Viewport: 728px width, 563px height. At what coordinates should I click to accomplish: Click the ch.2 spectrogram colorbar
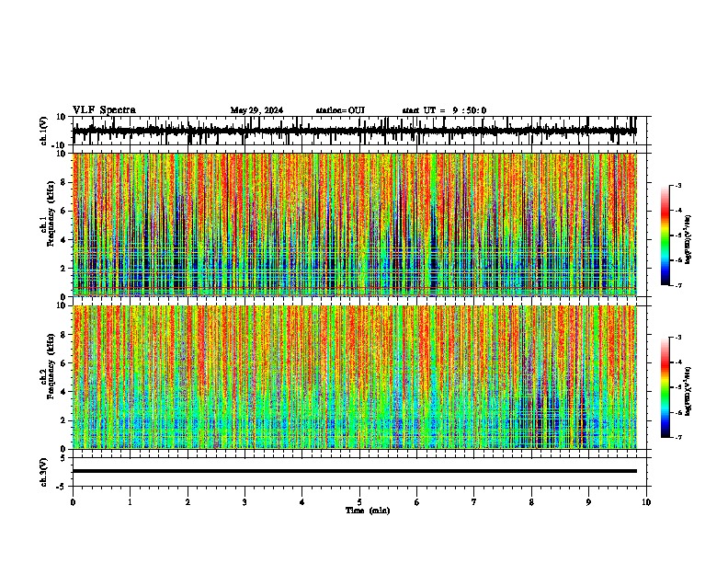[665, 387]
